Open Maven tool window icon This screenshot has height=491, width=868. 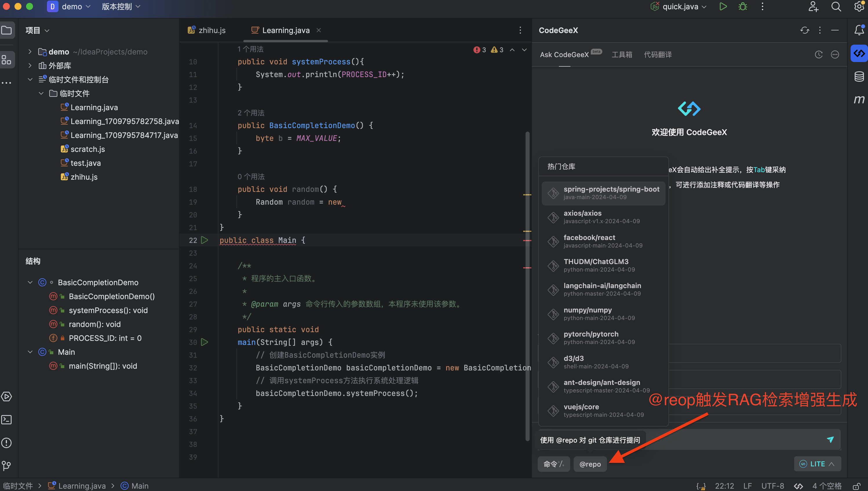(x=859, y=99)
